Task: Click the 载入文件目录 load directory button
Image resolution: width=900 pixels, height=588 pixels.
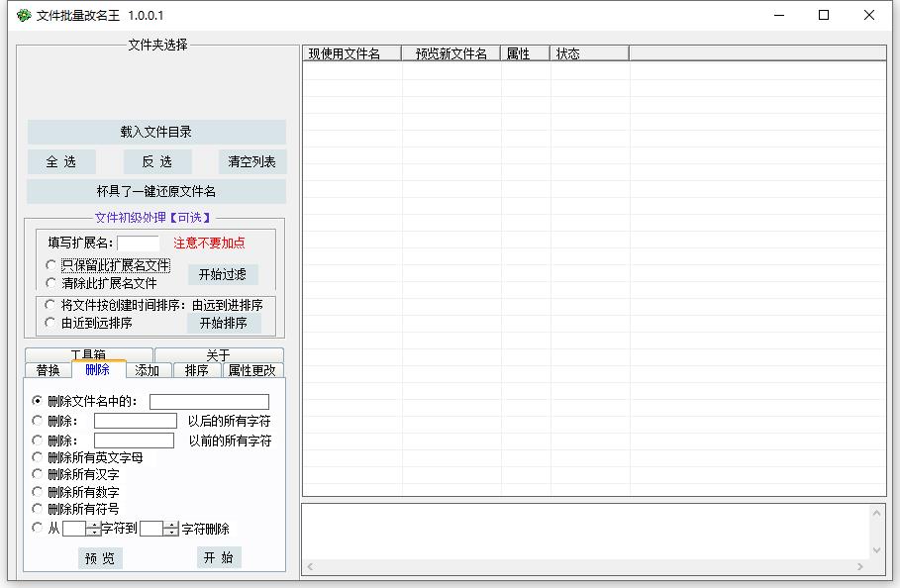Action: pyautogui.click(x=155, y=132)
